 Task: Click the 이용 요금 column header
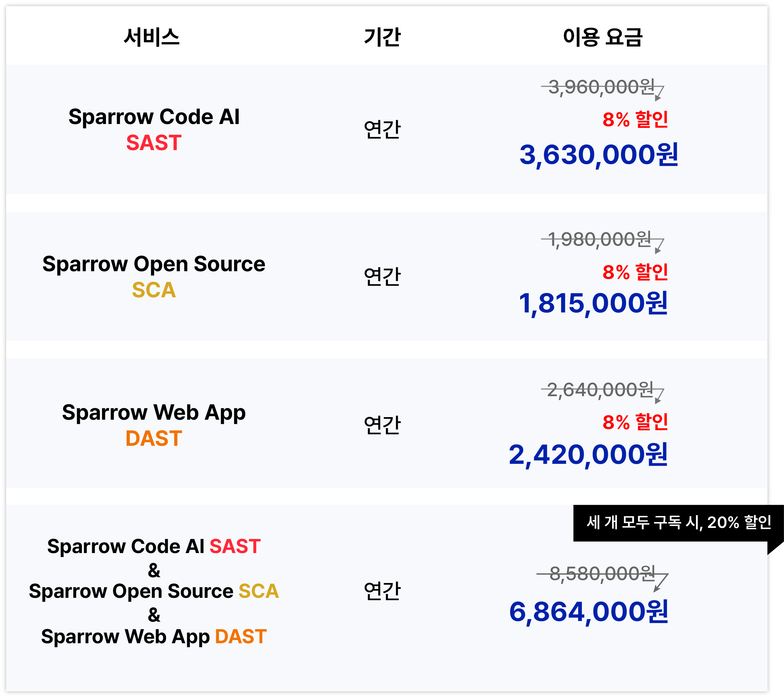(x=602, y=37)
